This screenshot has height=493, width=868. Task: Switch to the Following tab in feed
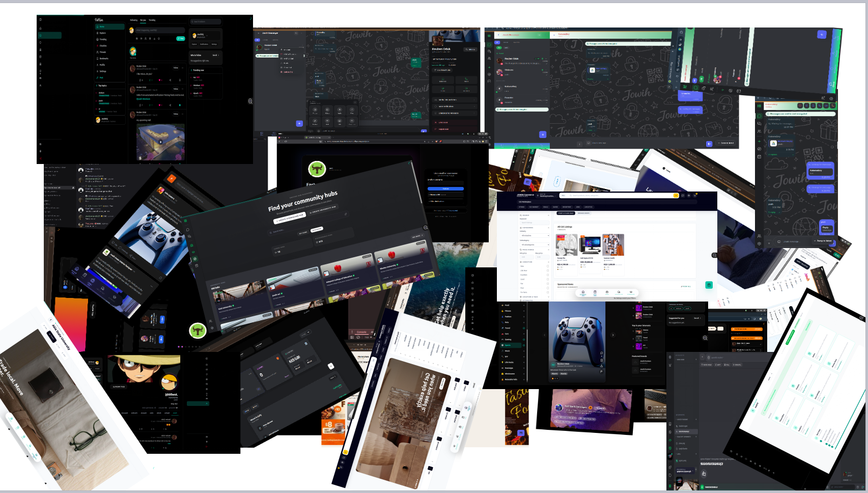tap(133, 20)
